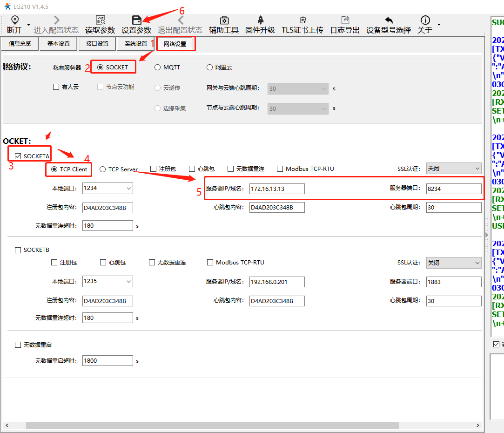Enable the SOCKETB checkbox
Viewport: 504px width, 433px height.
tap(18, 250)
